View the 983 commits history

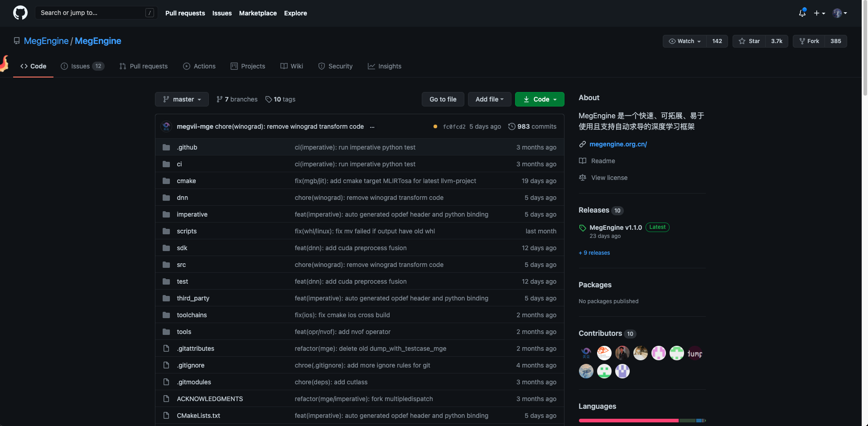point(532,126)
